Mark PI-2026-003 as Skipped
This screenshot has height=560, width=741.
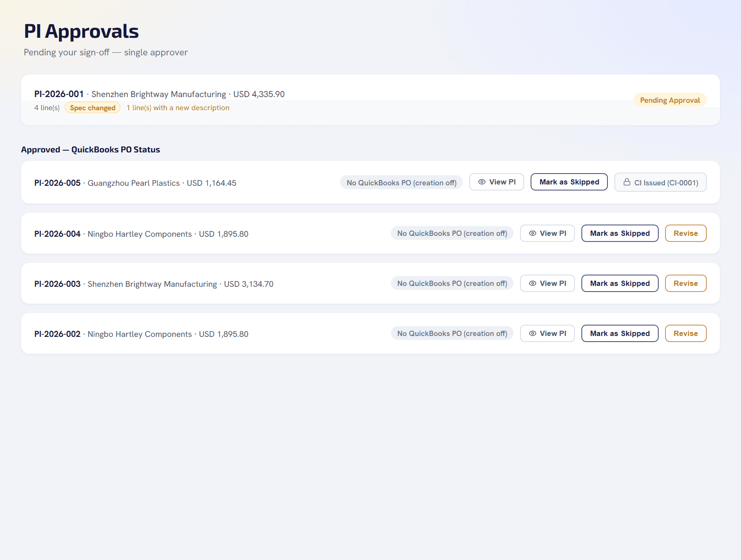[x=620, y=283]
